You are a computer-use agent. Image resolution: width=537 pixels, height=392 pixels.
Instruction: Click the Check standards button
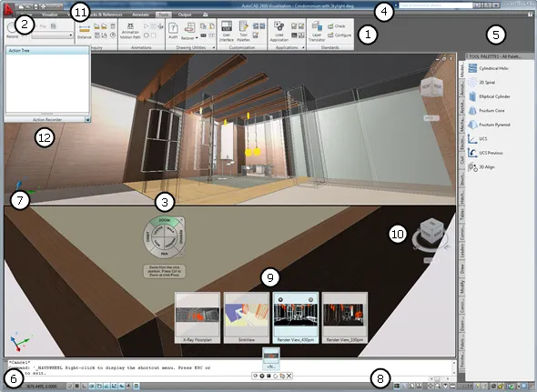(337, 26)
